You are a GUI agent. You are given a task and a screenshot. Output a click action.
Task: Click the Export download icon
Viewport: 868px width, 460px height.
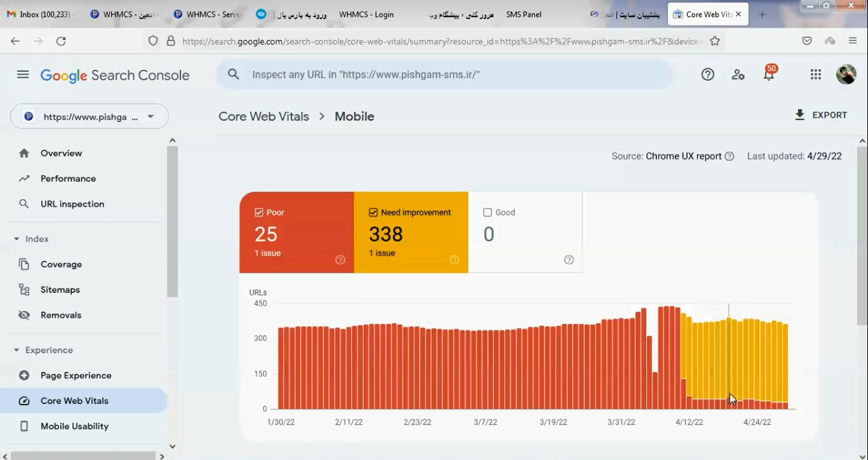point(799,115)
